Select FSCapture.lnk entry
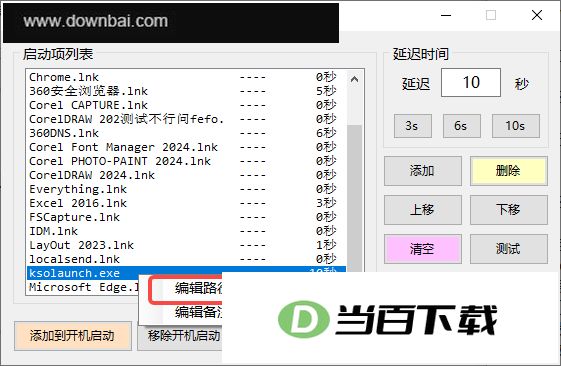The image size is (561, 366). (186, 217)
